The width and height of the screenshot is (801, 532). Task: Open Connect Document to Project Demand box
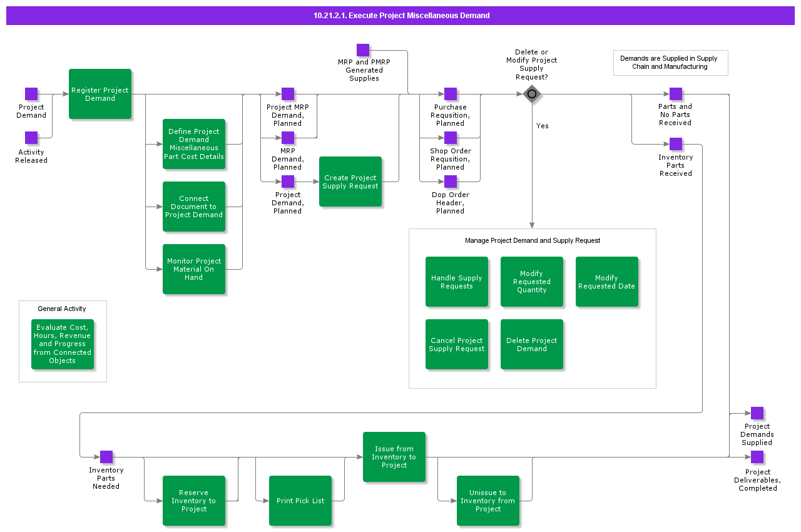point(194,207)
